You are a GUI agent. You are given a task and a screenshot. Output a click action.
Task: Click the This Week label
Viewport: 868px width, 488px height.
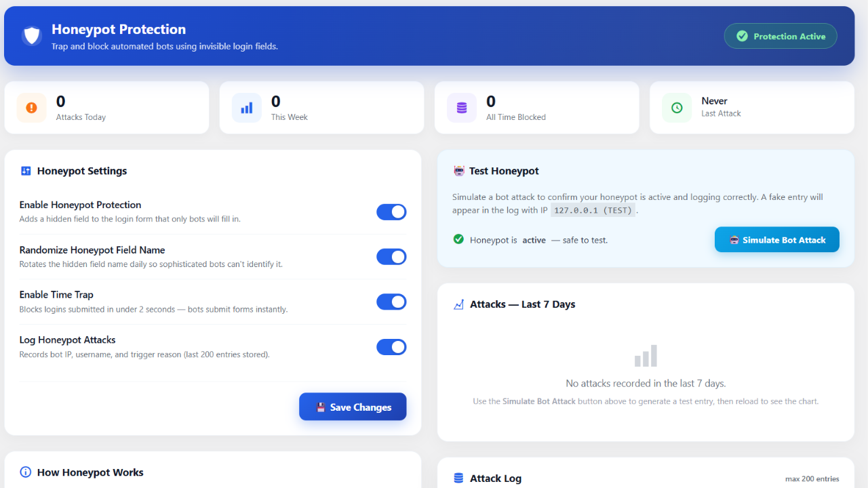290,117
